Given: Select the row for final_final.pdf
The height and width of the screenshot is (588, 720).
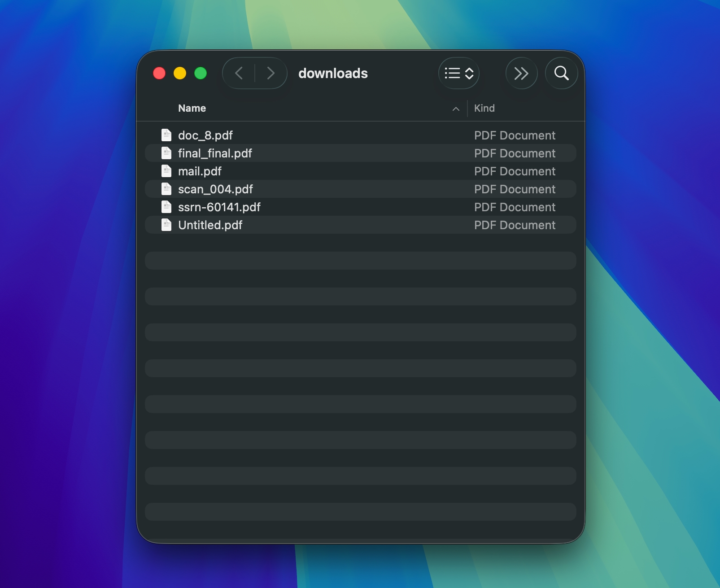Looking at the screenshot, I should click(x=314, y=153).
